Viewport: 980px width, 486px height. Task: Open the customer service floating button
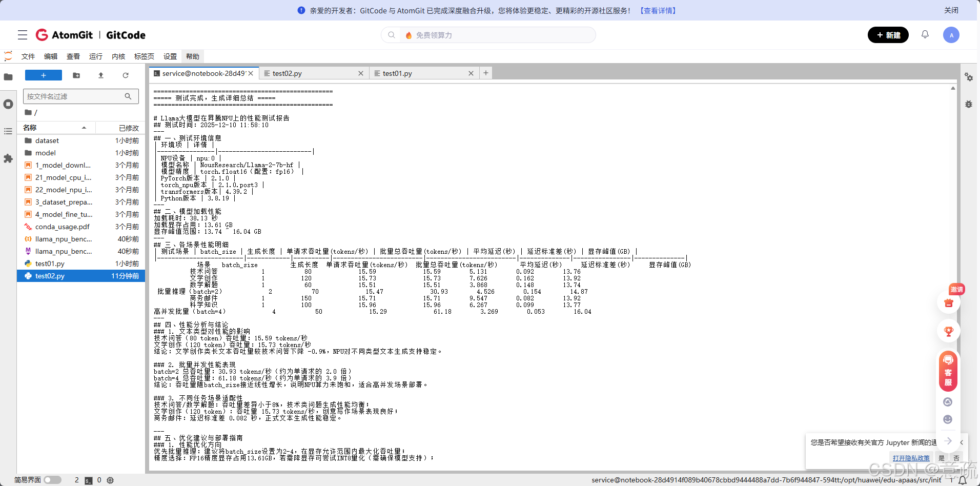(948, 371)
